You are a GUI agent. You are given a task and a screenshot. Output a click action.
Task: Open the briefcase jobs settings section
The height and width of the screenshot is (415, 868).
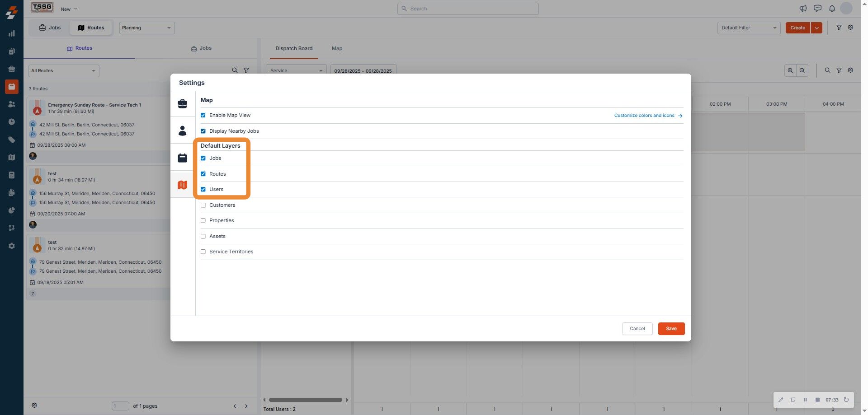(183, 104)
